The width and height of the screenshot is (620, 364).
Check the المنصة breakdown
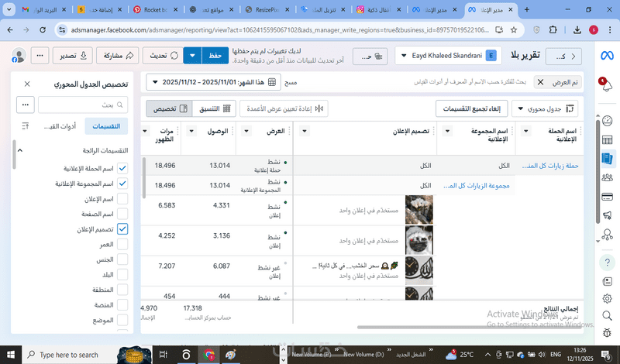tap(122, 304)
